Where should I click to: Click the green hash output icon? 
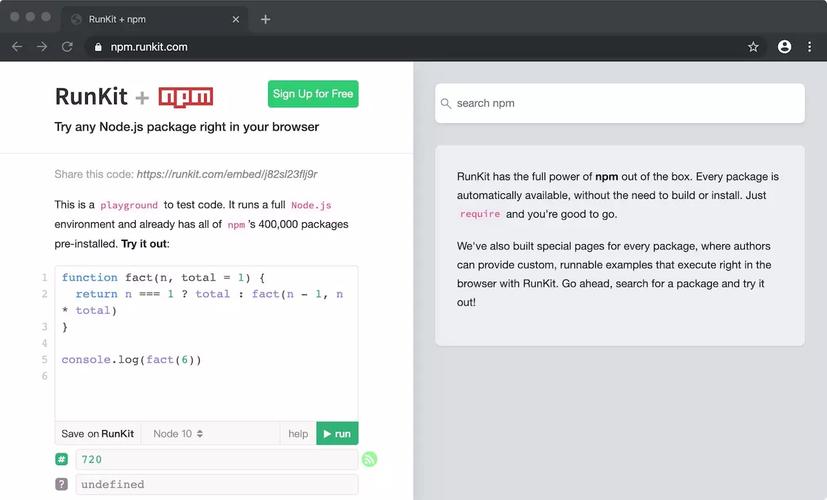[62, 460]
